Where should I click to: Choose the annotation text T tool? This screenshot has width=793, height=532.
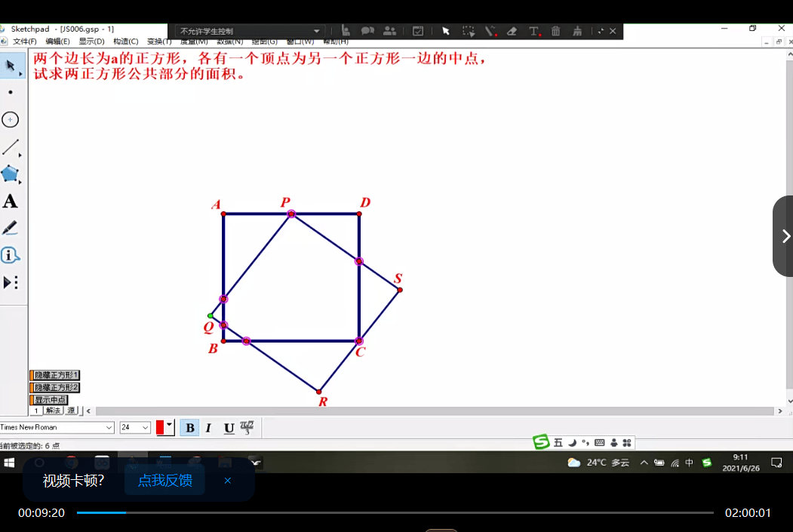[x=534, y=31]
